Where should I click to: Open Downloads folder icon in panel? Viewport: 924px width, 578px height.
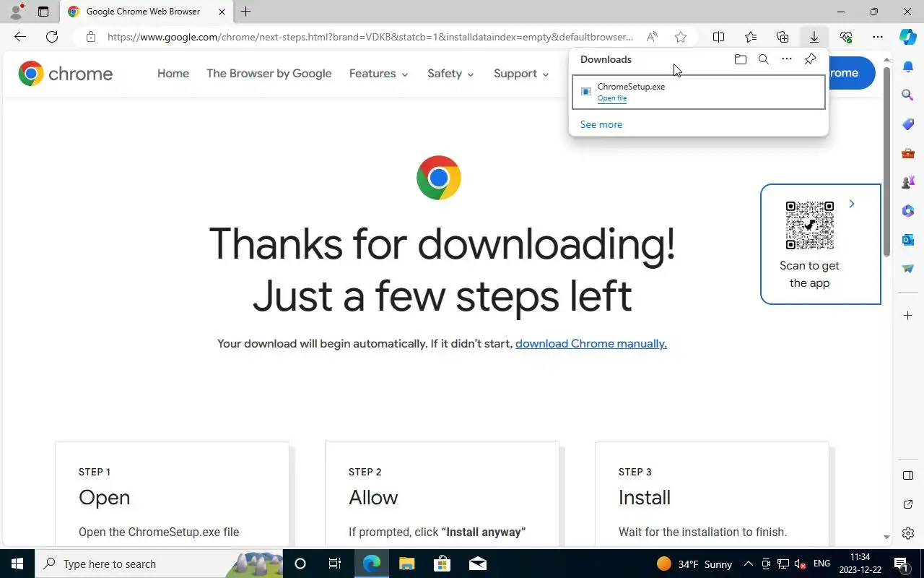tap(740, 59)
